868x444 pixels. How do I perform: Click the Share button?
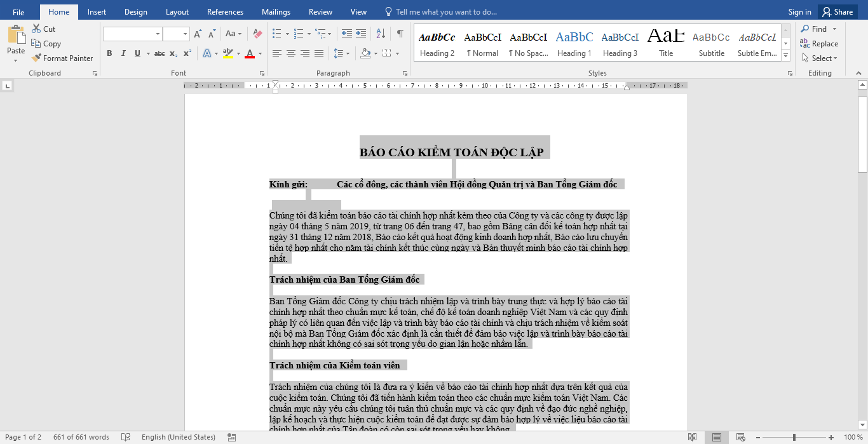click(x=838, y=11)
